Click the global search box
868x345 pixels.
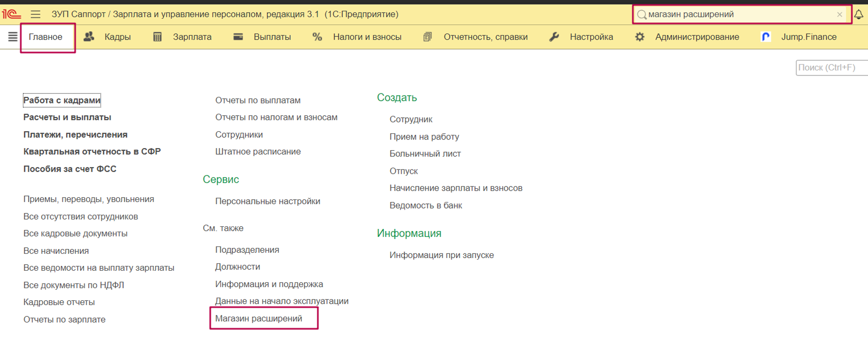click(x=738, y=14)
